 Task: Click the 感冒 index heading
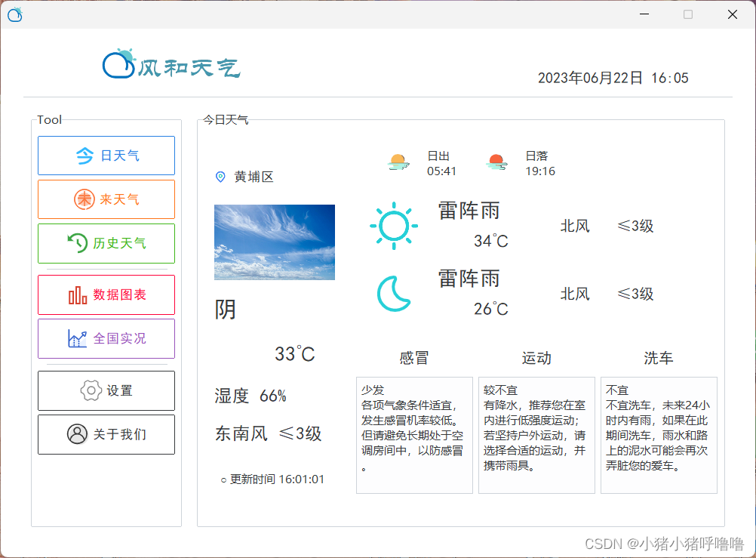[x=414, y=358]
